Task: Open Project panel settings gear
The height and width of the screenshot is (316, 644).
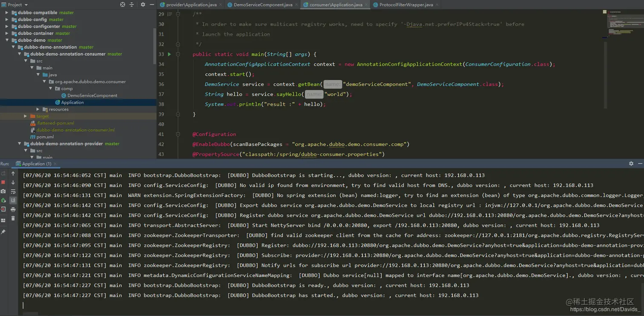Action: tap(143, 5)
